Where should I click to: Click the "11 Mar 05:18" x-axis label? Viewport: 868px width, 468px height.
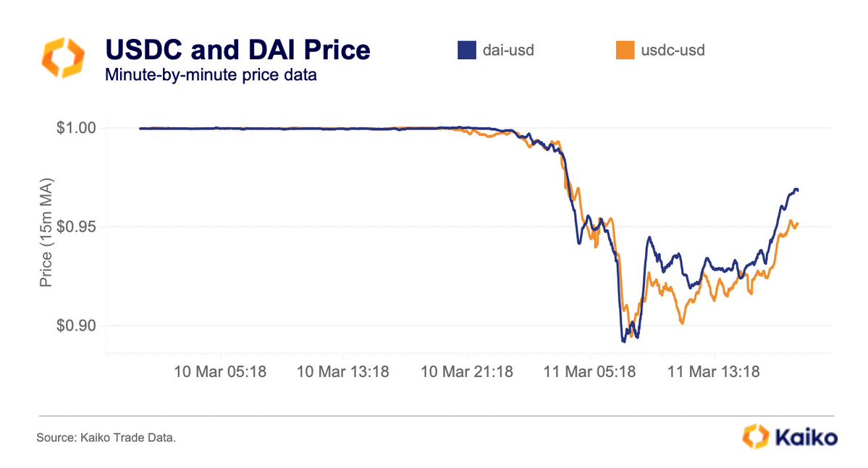pos(590,373)
